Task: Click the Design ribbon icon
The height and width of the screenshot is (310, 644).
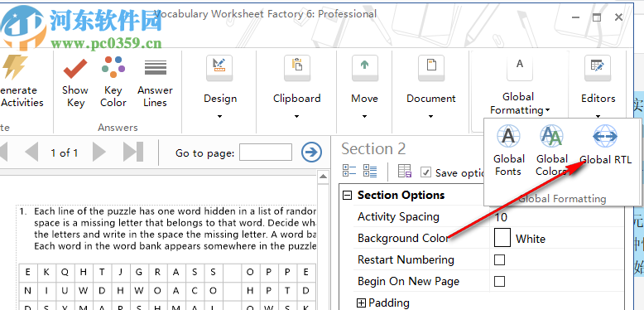Action: click(219, 68)
